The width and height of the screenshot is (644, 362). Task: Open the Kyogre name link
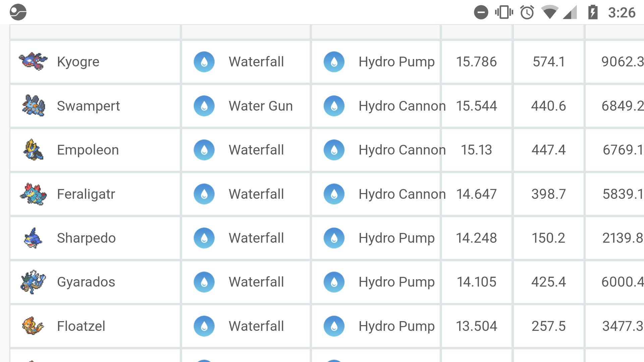click(78, 62)
